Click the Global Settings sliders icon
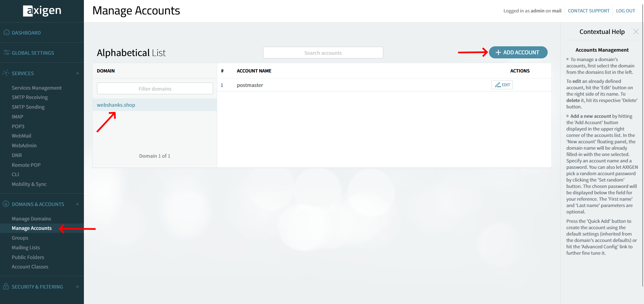 point(6,53)
